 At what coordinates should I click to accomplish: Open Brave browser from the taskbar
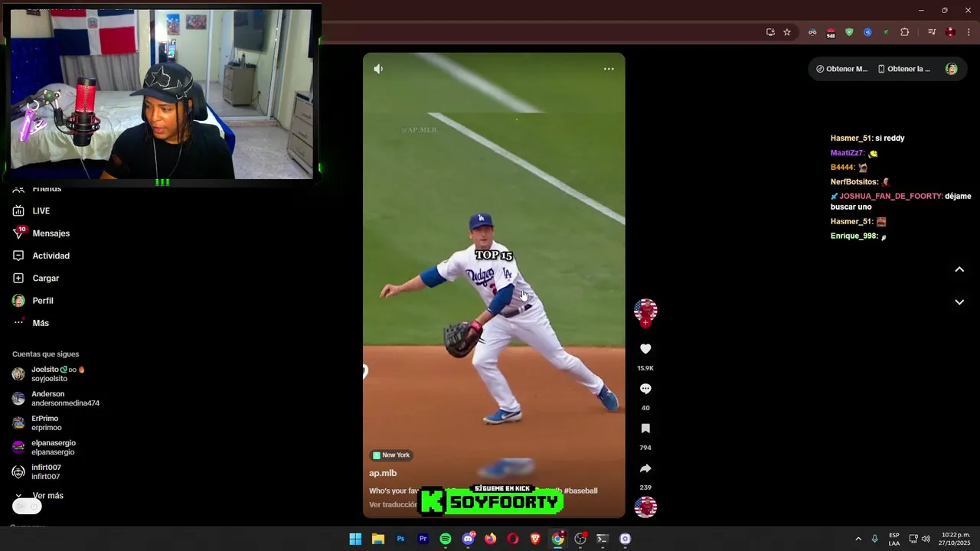535,539
